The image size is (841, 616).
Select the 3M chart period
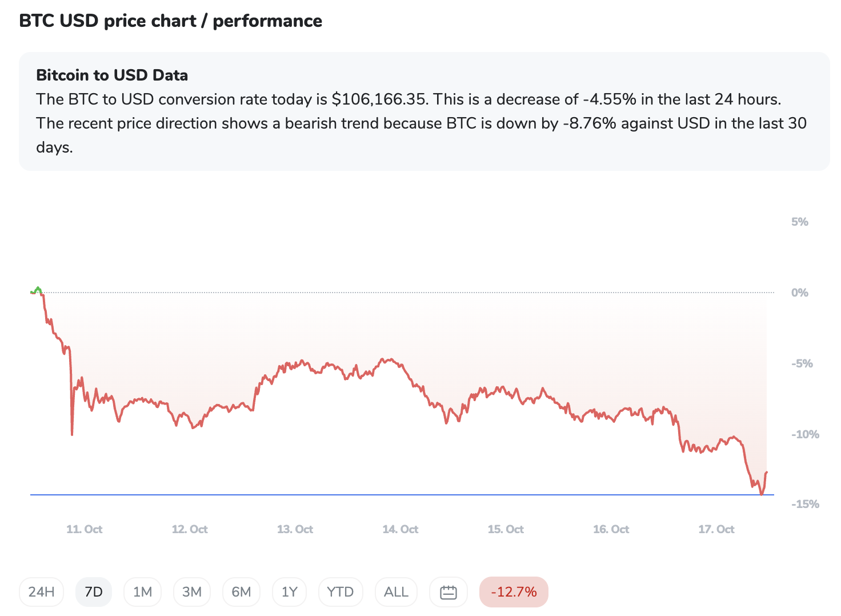click(x=192, y=592)
